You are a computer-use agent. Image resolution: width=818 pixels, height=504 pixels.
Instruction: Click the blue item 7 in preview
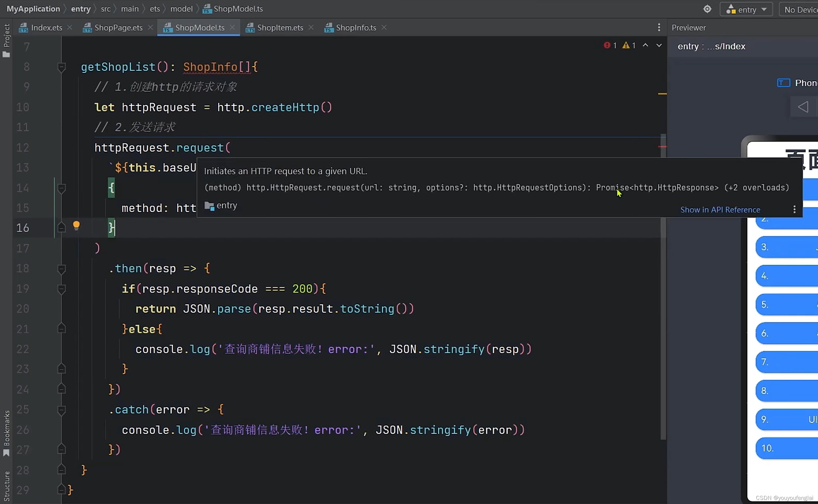[x=787, y=362]
